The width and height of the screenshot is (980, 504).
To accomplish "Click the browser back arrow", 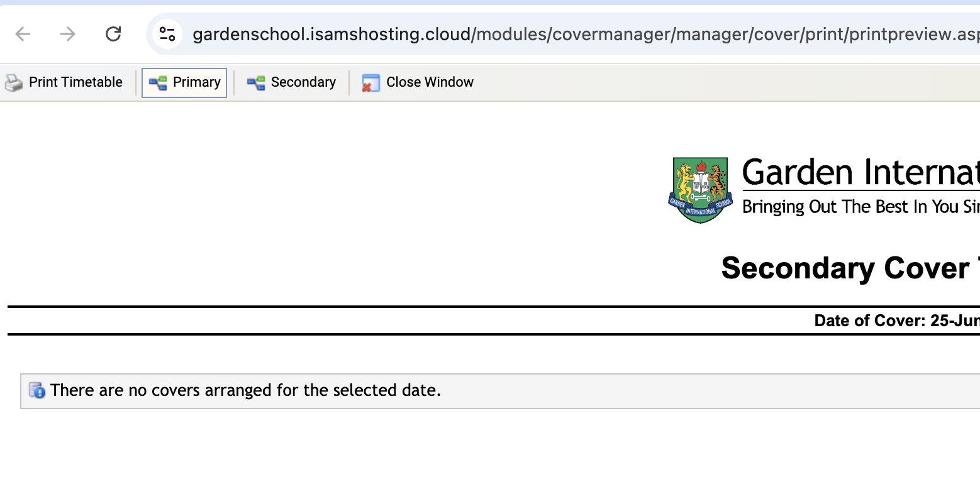I will pyautogui.click(x=23, y=34).
